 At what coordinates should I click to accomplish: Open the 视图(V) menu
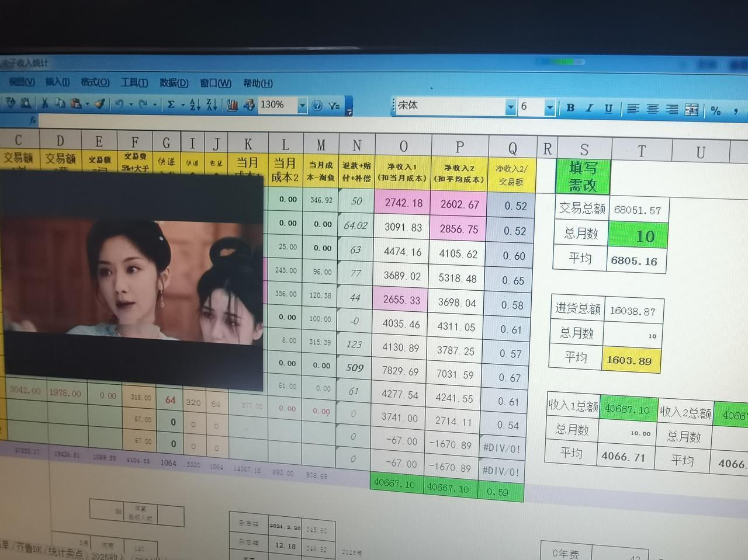pyautogui.click(x=22, y=82)
